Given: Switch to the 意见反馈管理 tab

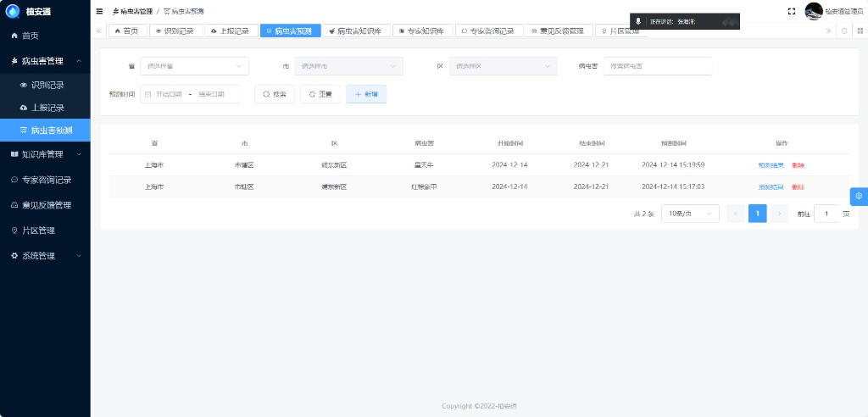Looking at the screenshot, I should [x=559, y=31].
